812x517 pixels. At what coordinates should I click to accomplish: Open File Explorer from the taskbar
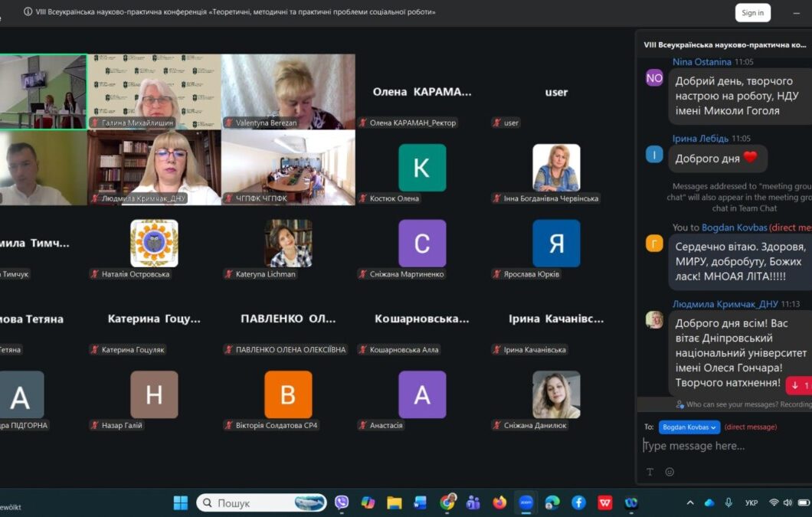click(395, 502)
